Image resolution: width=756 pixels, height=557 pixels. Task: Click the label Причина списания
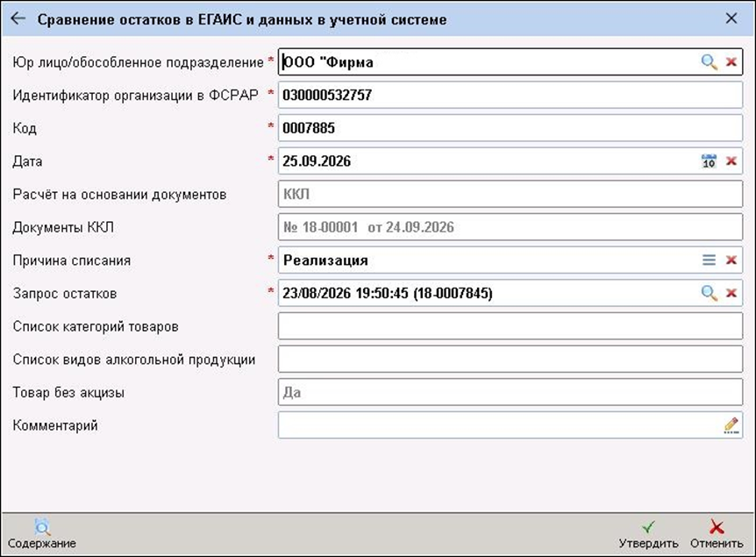click(72, 261)
